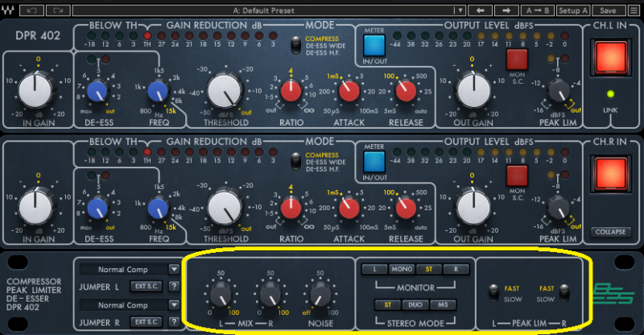Expand the JUMPER L Normal Comp dropdown
This screenshot has height=335, width=644.
174,269
